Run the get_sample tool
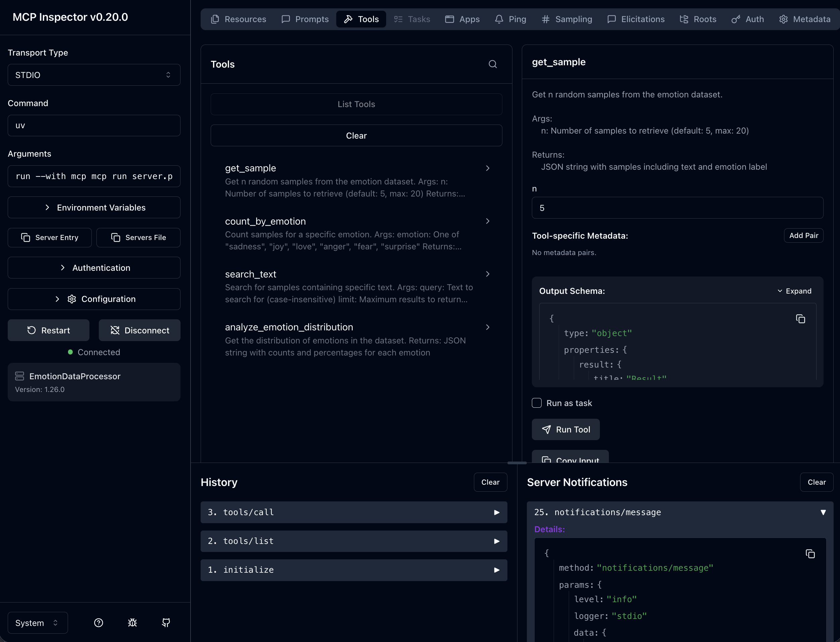Viewport: 840px width, 642px height. point(565,429)
